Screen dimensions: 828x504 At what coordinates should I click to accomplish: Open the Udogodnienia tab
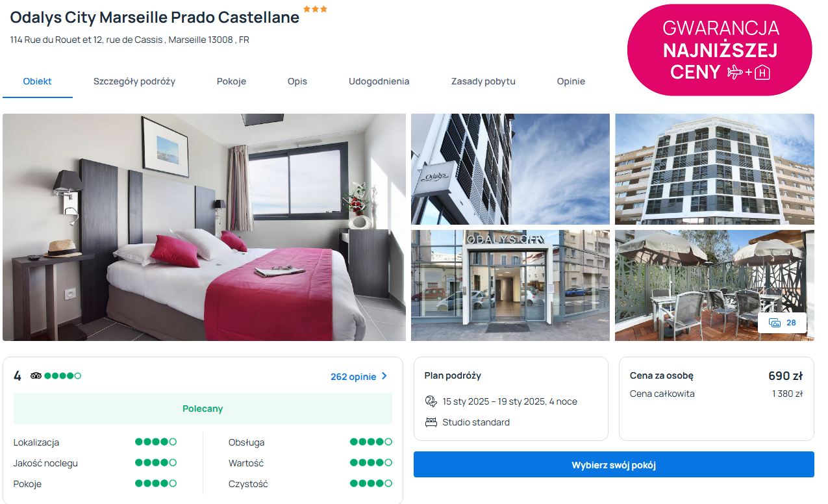379,81
